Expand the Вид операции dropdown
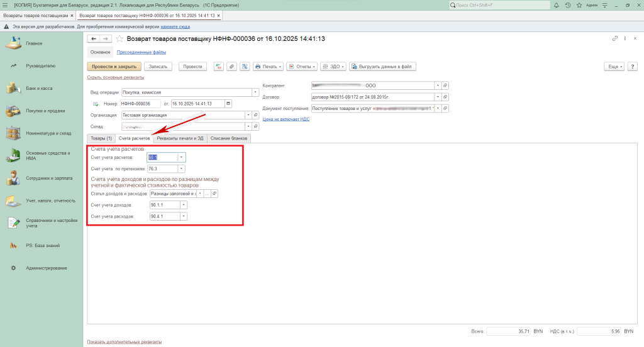 255,92
